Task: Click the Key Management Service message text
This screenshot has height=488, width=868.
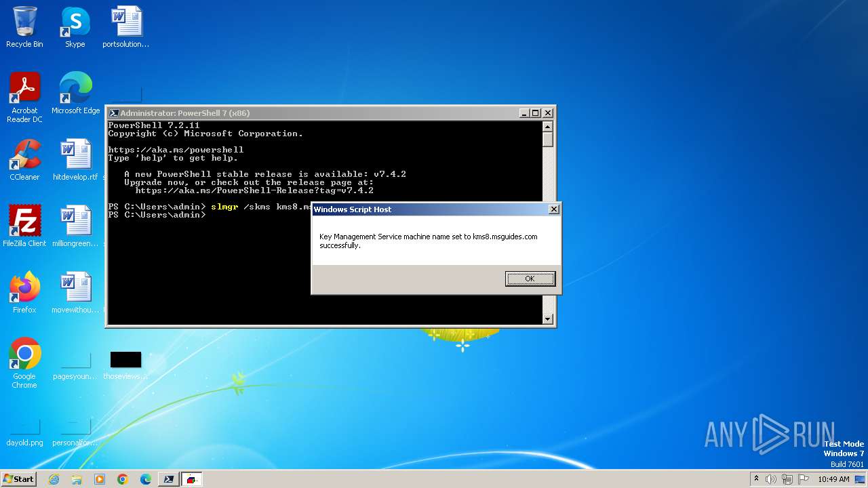Action: click(x=429, y=241)
